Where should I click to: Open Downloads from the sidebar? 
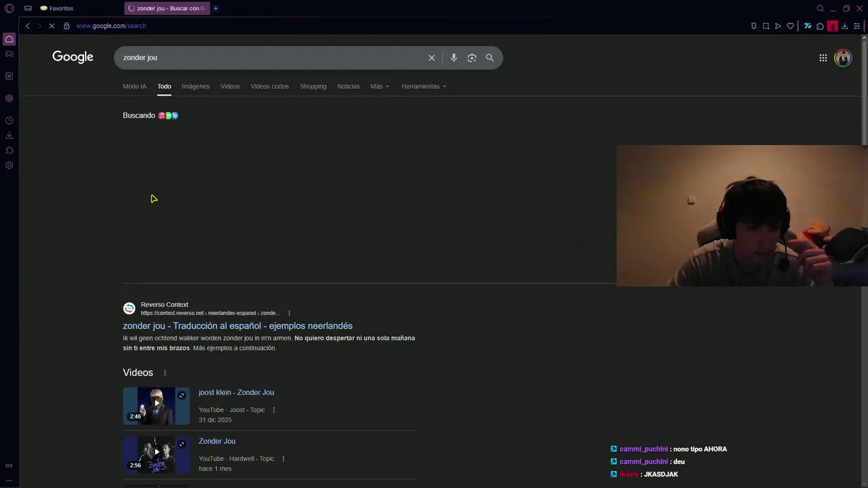point(9,136)
